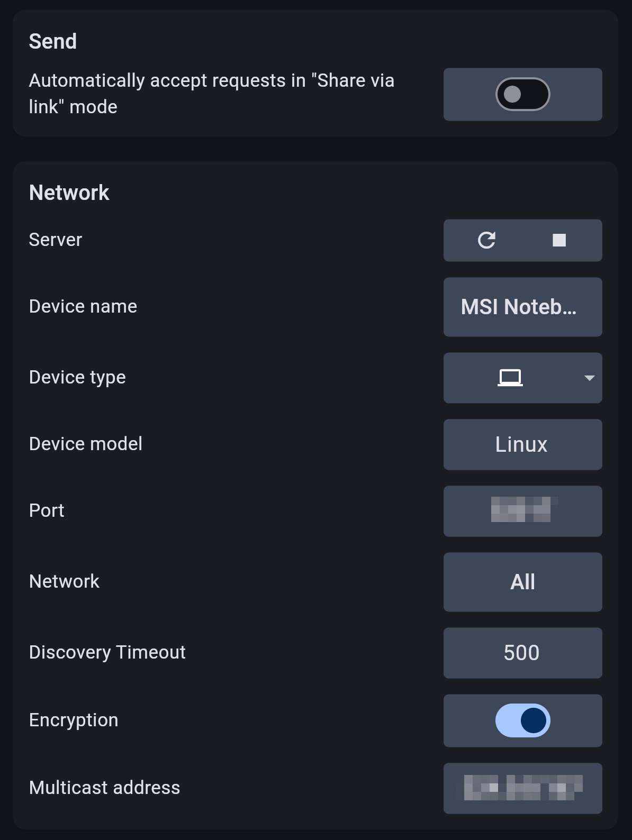The image size is (632, 840).
Task: Click the "Encryption" row label
Action: pyautogui.click(x=74, y=720)
